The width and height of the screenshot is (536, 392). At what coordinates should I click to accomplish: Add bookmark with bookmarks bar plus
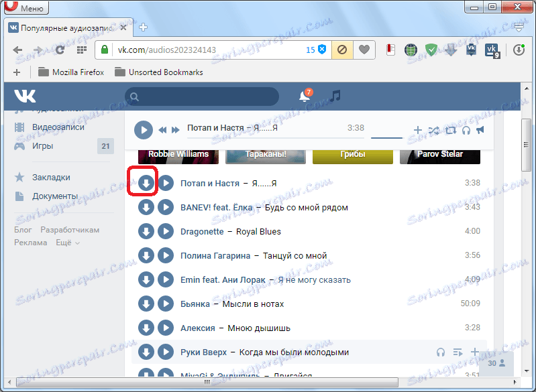17,72
